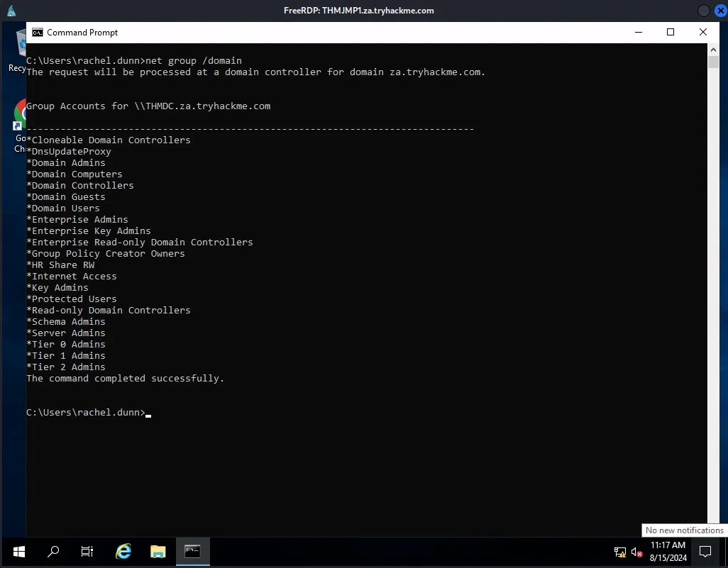Viewport: 728px width, 568px height.
Task: Click the 'Tier 0 Admins' group line
Action: [66, 345]
